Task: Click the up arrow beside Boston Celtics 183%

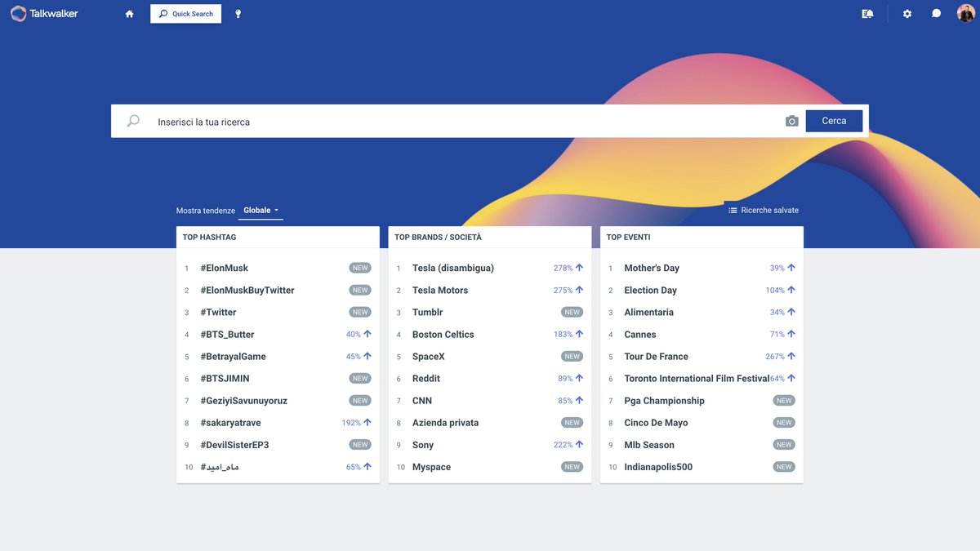Action: [x=580, y=334]
